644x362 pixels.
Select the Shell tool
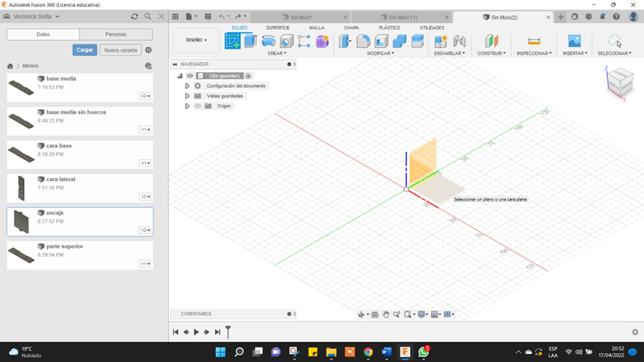point(381,41)
